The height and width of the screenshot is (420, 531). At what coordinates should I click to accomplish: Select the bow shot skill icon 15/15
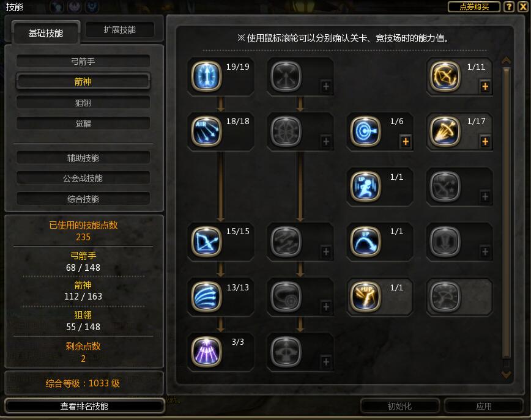coord(206,241)
